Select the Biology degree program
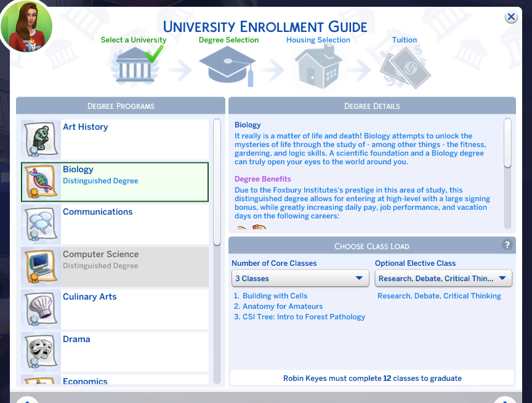This screenshot has height=403, width=532. click(115, 182)
